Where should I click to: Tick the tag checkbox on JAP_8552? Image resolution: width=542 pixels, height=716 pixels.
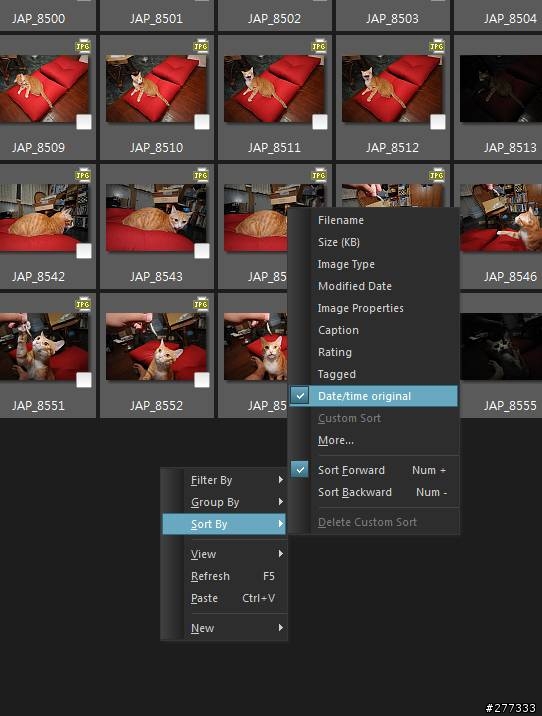click(x=202, y=379)
